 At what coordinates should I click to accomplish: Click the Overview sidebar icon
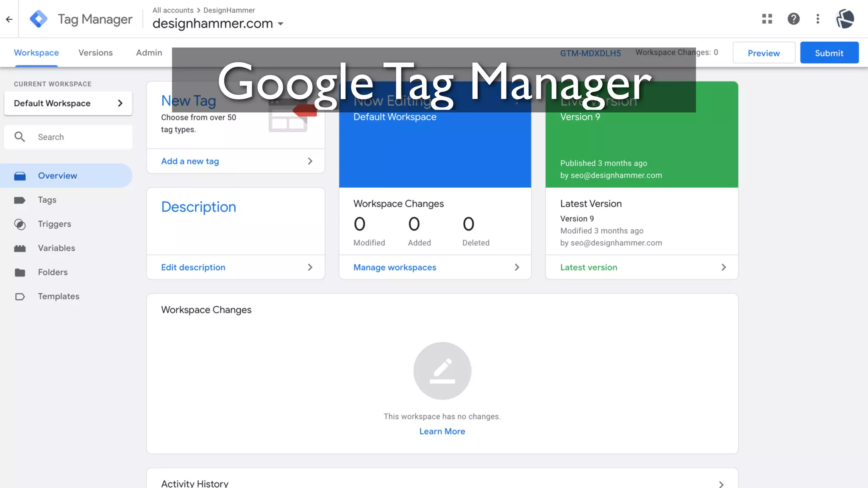click(x=20, y=176)
